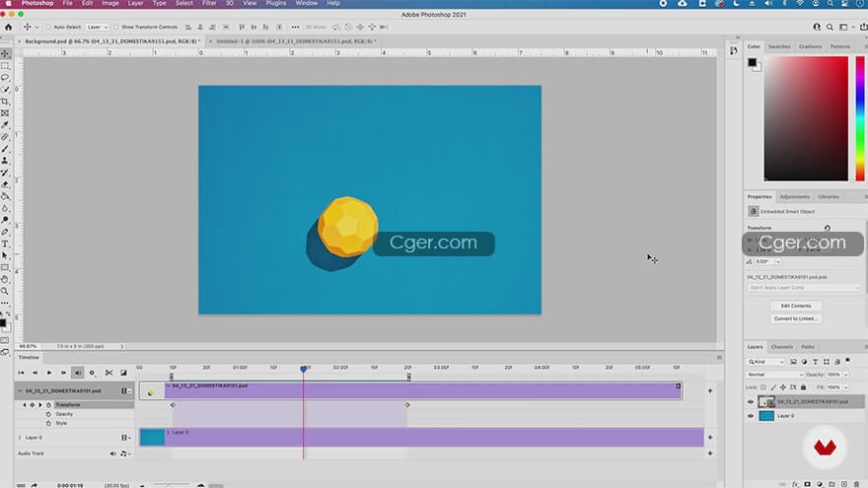Toggle layer filtering on/off switch
The image size is (868, 488).
(x=847, y=361)
